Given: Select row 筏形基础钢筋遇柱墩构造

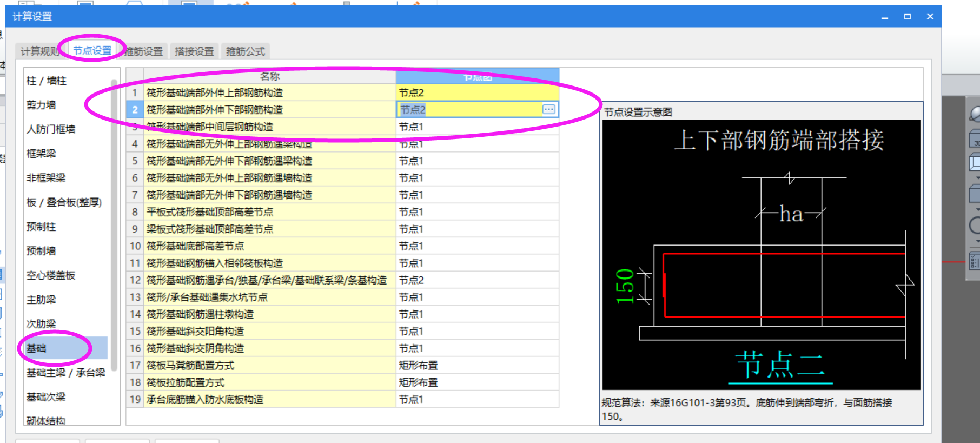Looking at the screenshot, I should pos(269,314).
